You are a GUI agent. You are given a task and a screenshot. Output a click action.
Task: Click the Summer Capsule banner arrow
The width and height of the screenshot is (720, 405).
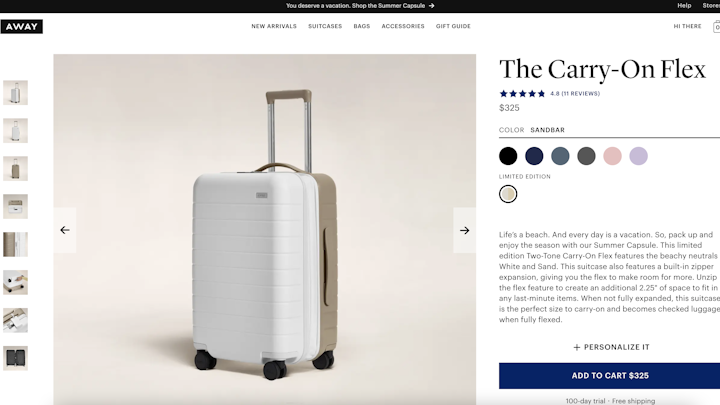(431, 6)
